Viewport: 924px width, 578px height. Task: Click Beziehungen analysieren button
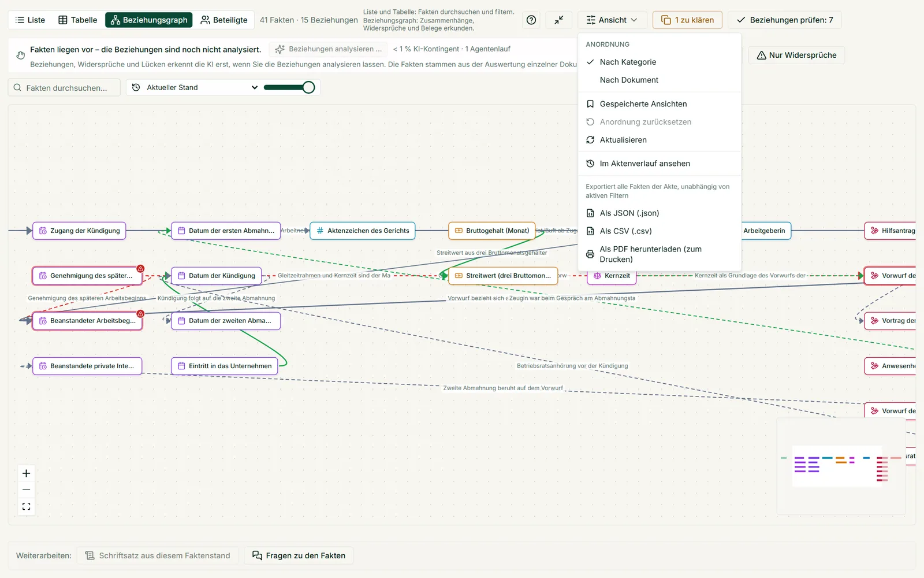click(329, 49)
